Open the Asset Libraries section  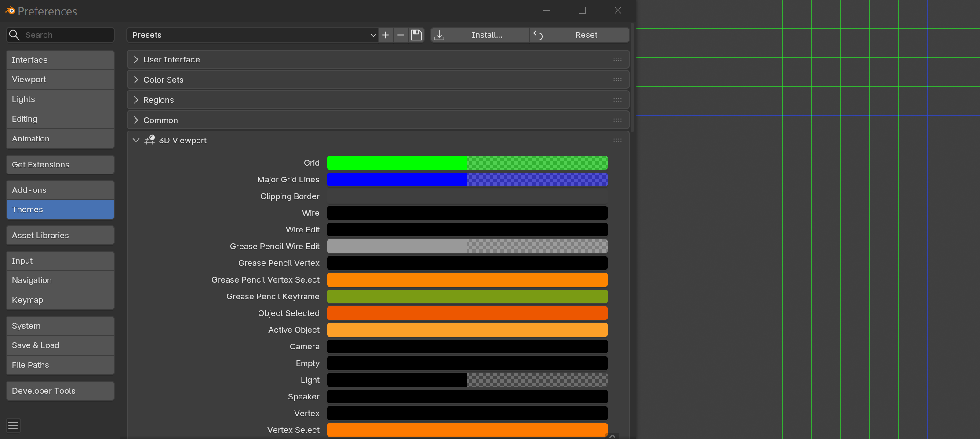60,236
